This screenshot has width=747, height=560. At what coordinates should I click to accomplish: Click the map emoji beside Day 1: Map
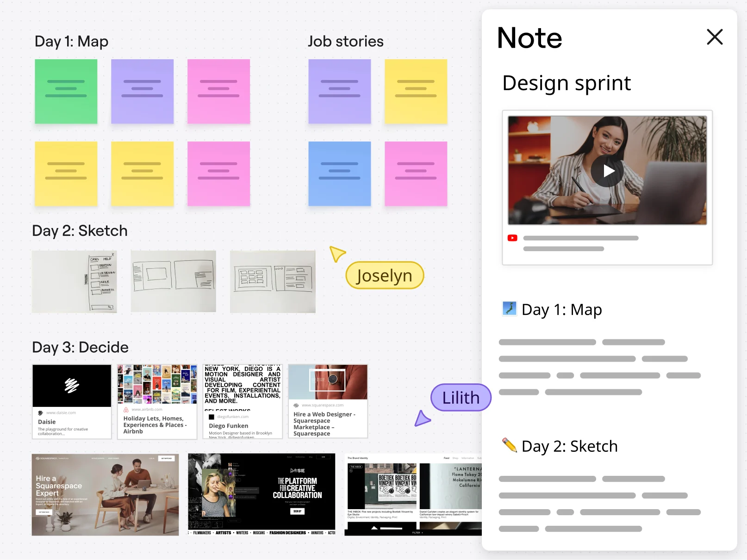(x=509, y=308)
